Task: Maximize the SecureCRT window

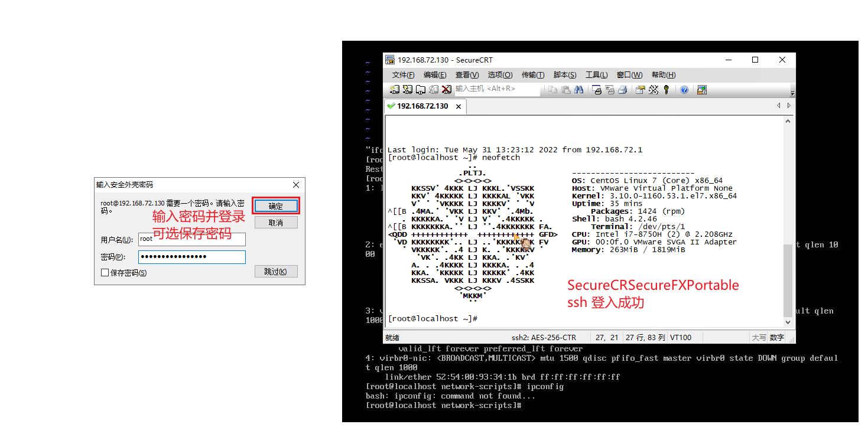Action: tap(755, 60)
